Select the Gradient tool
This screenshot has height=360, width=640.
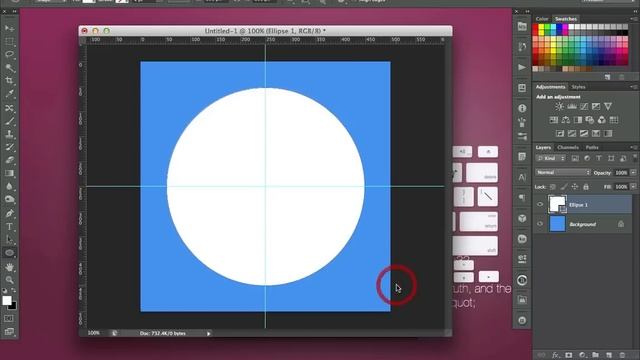click(x=9, y=173)
